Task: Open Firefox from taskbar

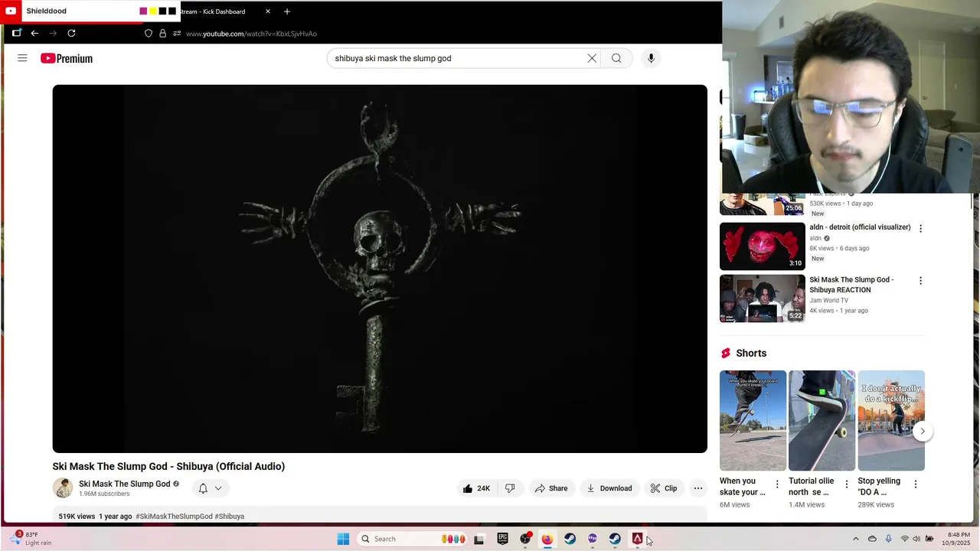Action: tap(547, 539)
